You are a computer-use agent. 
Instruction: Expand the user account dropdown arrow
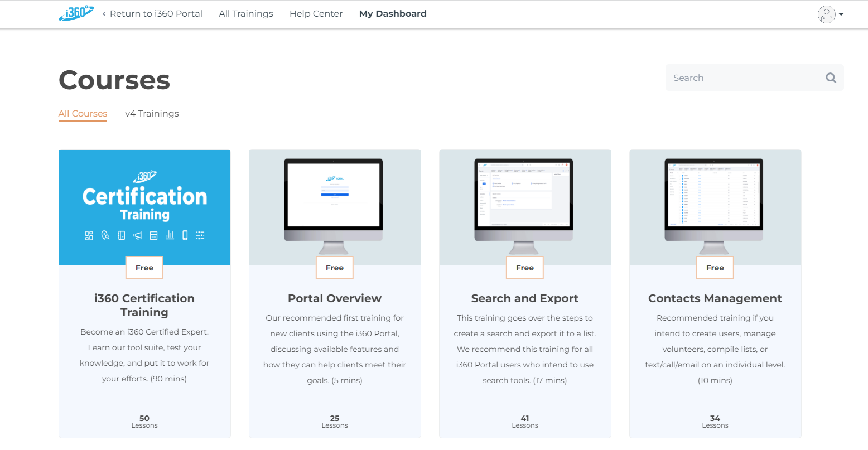click(841, 14)
